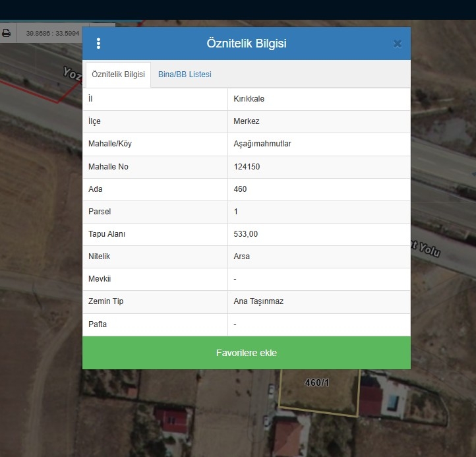476x457 pixels.
Task: Select the value Kırıkkale
Action: click(x=249, y=99)
